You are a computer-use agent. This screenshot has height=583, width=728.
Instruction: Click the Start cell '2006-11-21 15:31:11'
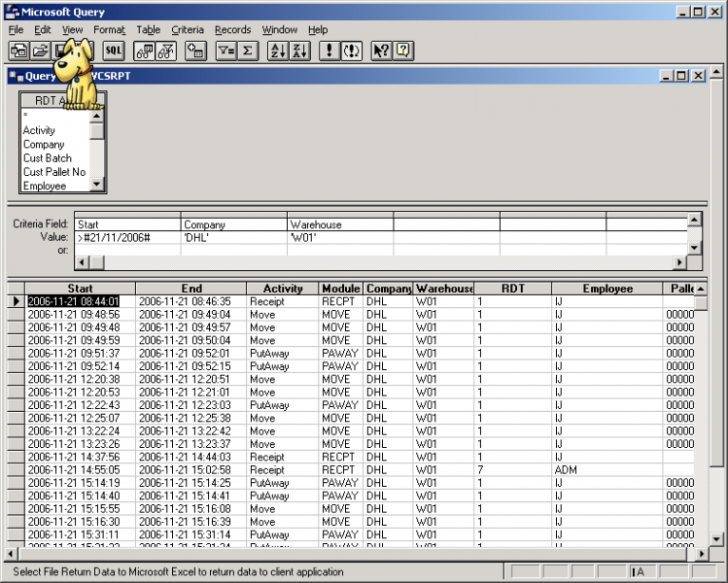[81, 534]
